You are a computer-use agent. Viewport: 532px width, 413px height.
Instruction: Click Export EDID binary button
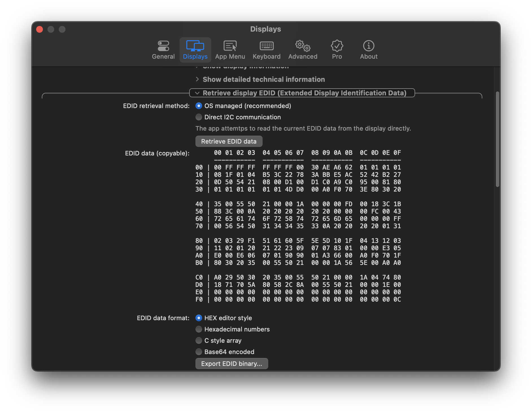pos(232,364)
